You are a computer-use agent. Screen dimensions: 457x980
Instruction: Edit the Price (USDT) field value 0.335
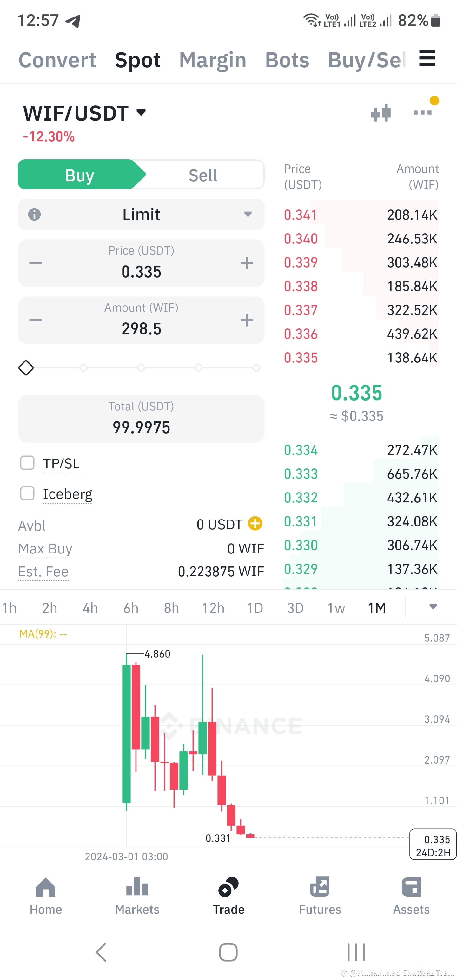point(141,272)
